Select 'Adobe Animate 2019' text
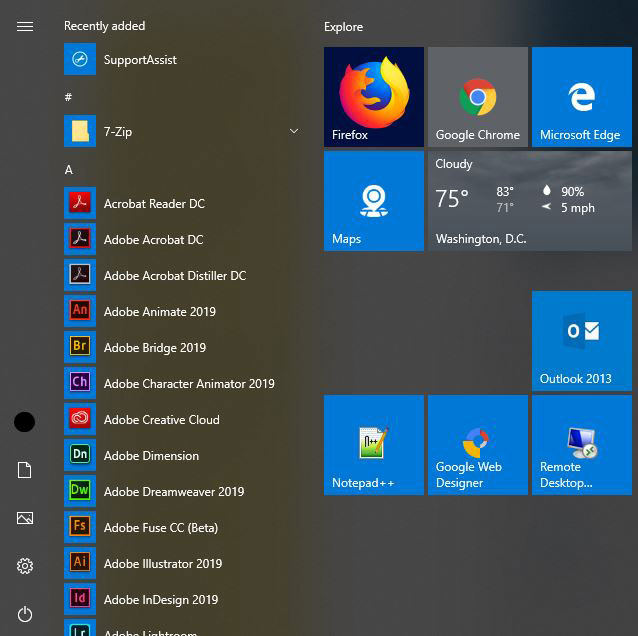Screen dimensions: 638x636 tap(160, 312)
